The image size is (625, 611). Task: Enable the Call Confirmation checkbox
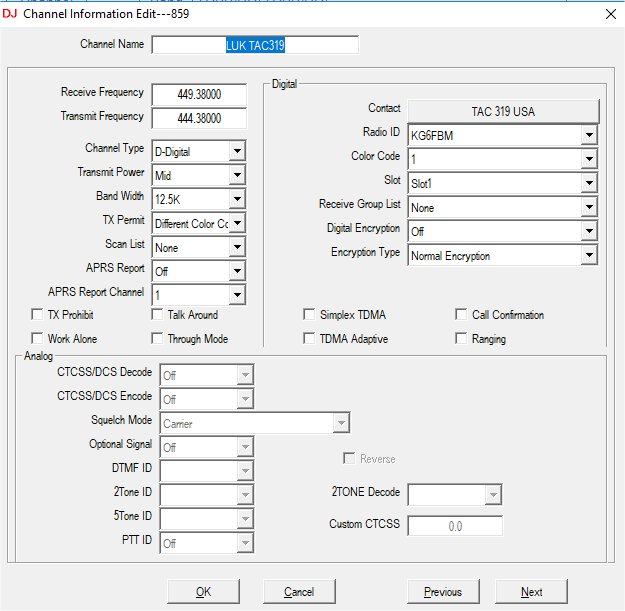(x=461, y=314)
